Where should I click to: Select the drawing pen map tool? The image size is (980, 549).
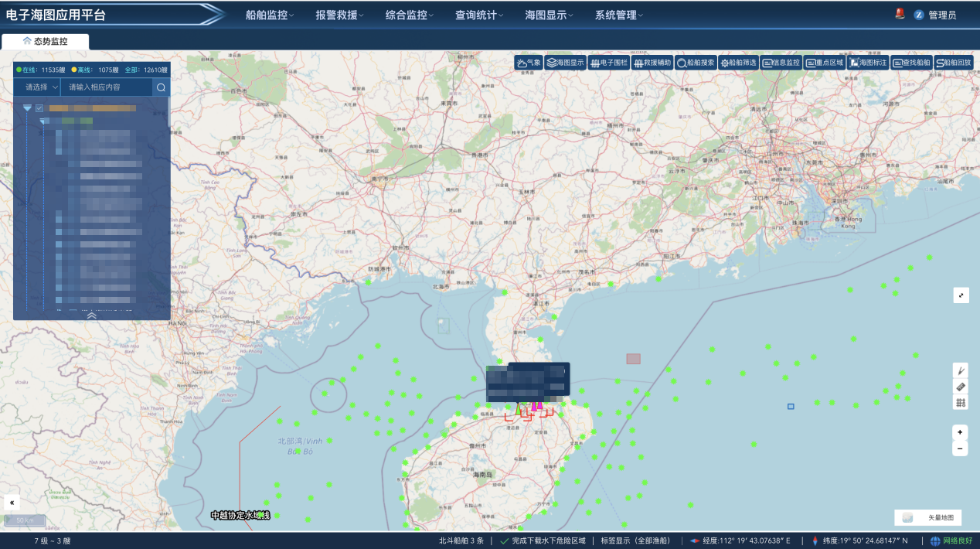(x=961, y=370)
